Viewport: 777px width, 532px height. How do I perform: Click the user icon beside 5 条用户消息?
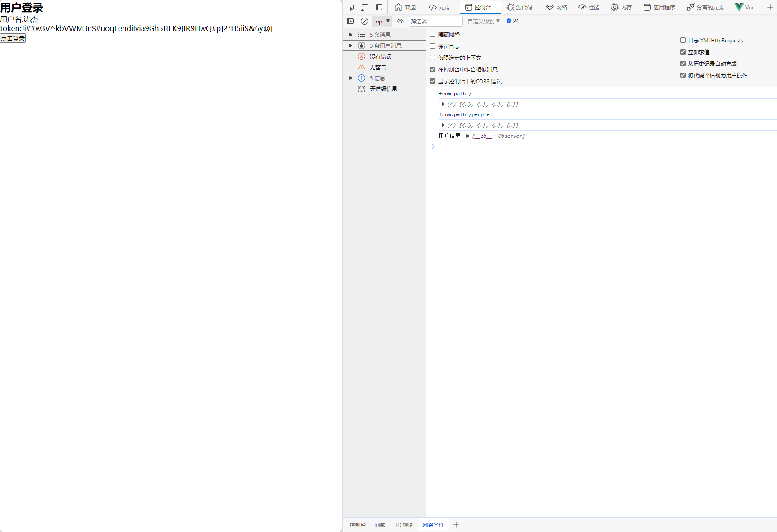[361, 45]
